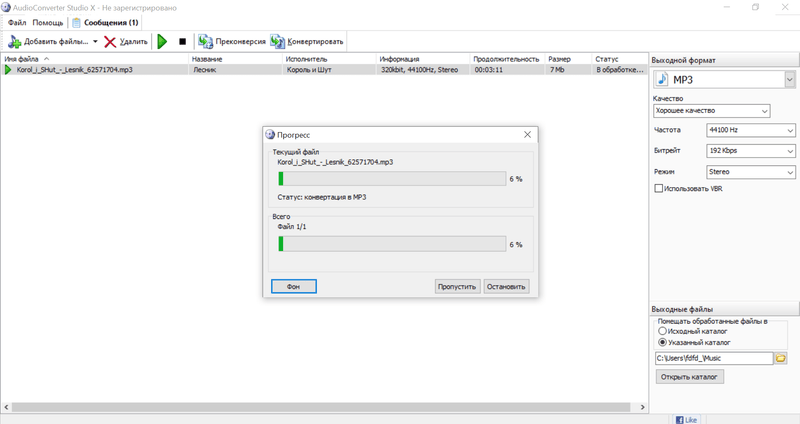Click the Пропустить button
Screen dimensions: 800x424
tap(457, 286)
